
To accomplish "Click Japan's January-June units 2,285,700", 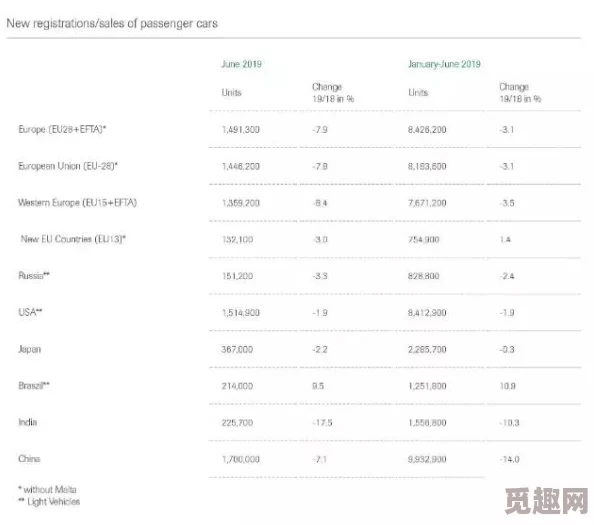I will [427, 349].
